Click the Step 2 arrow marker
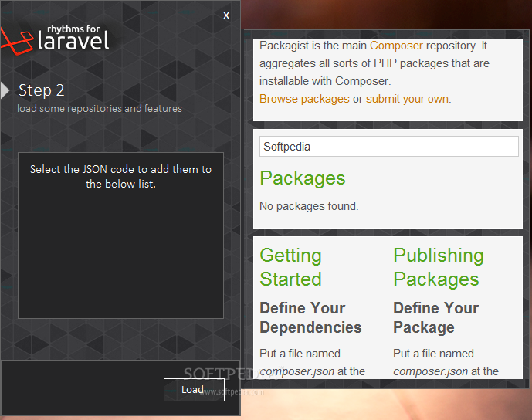532x420 pixels. pos(5,90)
